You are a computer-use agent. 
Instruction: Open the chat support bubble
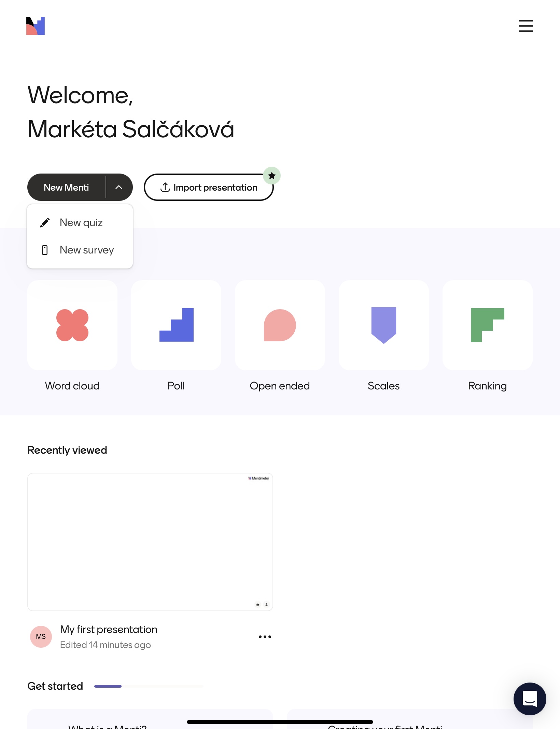pyautogui.click(x=530, y=699)
